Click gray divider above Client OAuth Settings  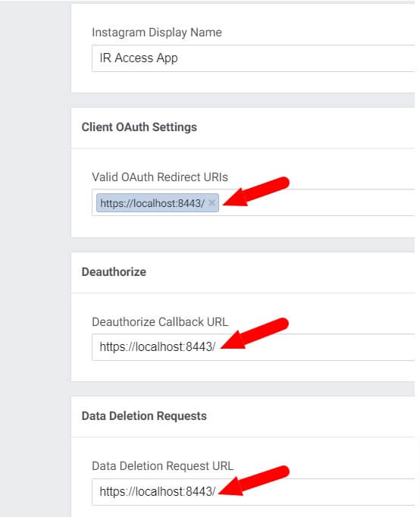point(243,100)
